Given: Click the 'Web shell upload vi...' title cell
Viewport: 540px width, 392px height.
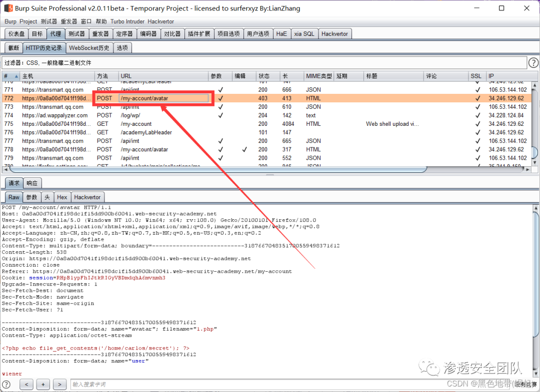Looking at the screenshot, I should (x=392, y=124).
